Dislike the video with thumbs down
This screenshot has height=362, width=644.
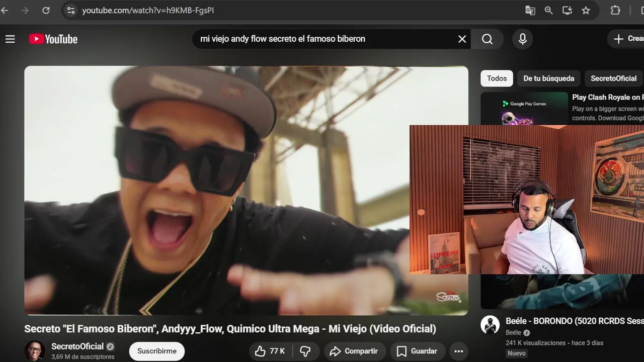tap(305, 351)
